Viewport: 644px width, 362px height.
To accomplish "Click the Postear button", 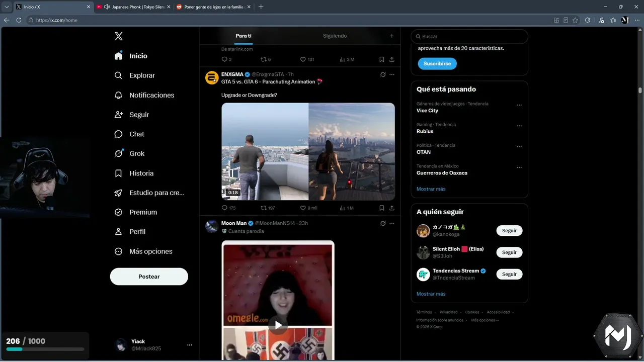I will pos(149,277).
